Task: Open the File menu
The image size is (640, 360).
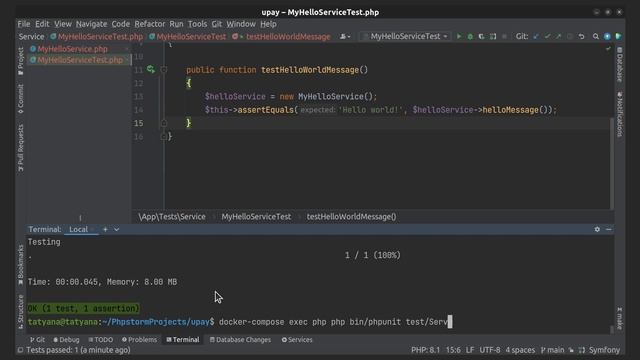Action: 24,24
